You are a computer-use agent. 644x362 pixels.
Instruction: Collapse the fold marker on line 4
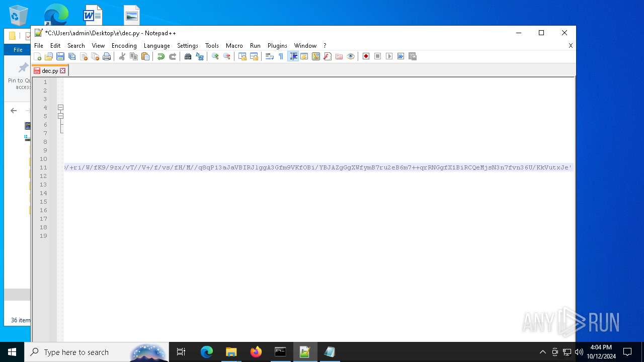point(60,108)
